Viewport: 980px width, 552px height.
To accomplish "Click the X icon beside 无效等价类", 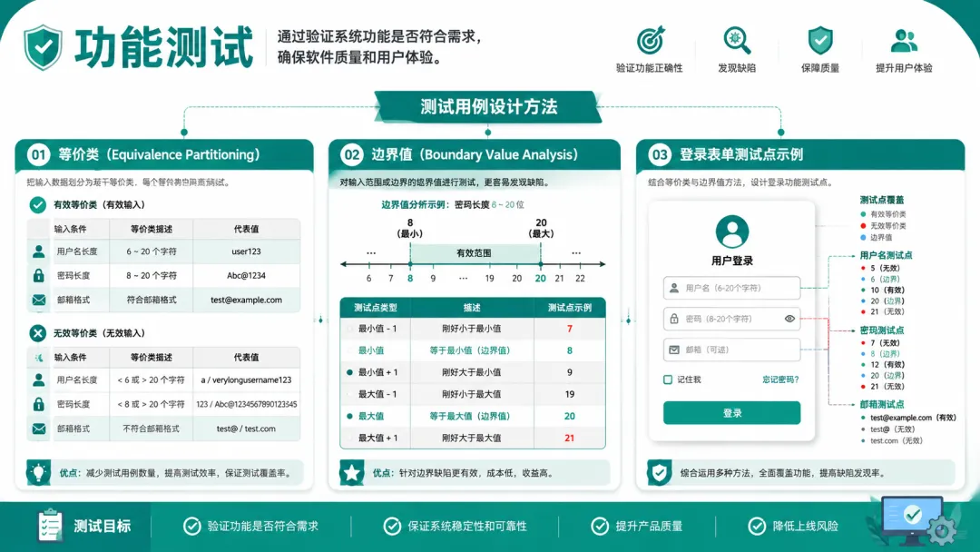I will tap(37, 333).
